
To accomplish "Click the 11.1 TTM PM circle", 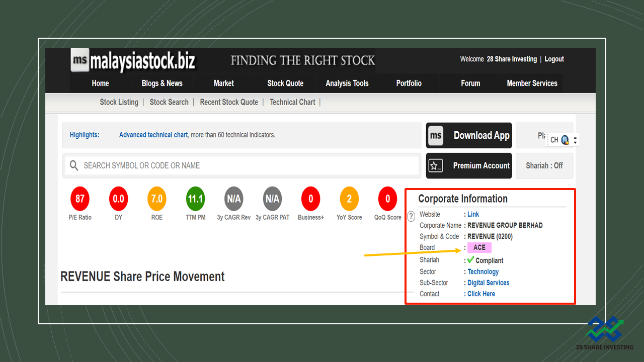I will [x=195, y=199].
